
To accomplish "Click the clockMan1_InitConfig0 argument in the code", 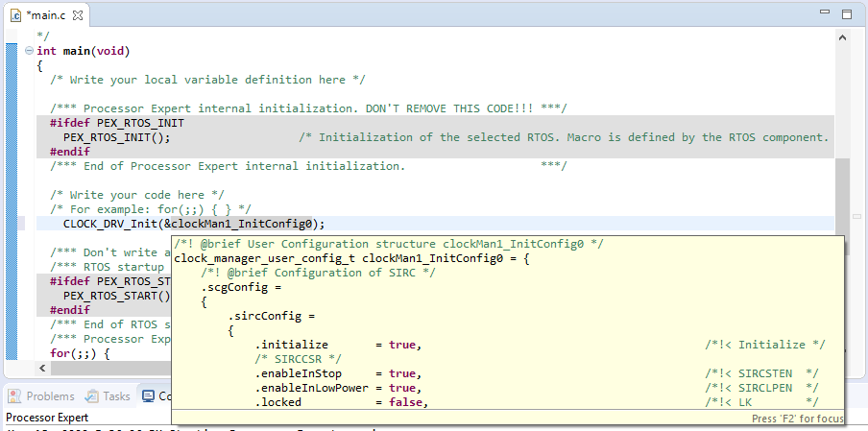I will [241, 224].
